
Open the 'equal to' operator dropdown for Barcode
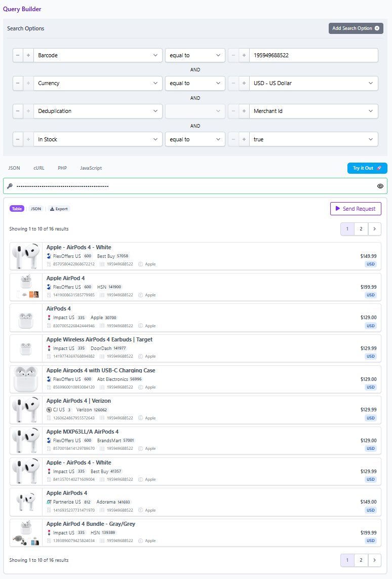pyautogui.click(x=195, y=55)
